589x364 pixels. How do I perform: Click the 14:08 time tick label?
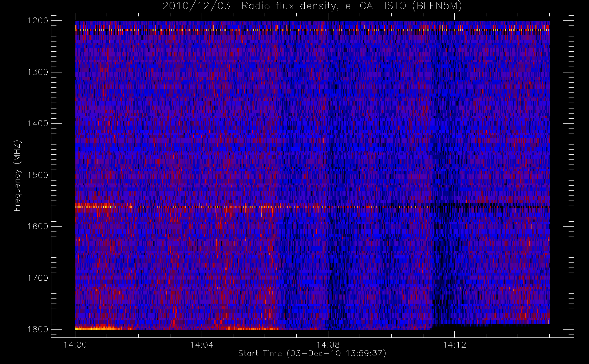(328, 345)
